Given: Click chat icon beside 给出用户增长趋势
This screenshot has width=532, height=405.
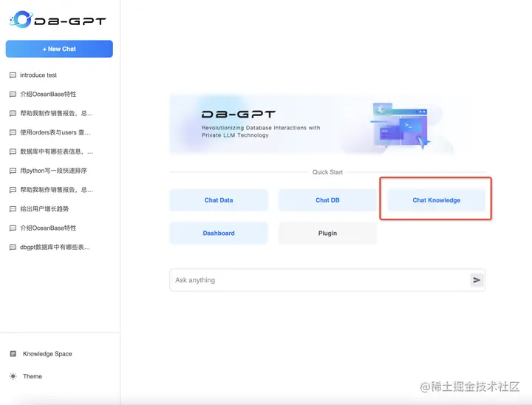Looking at the screenshot, I should [13, 208].
